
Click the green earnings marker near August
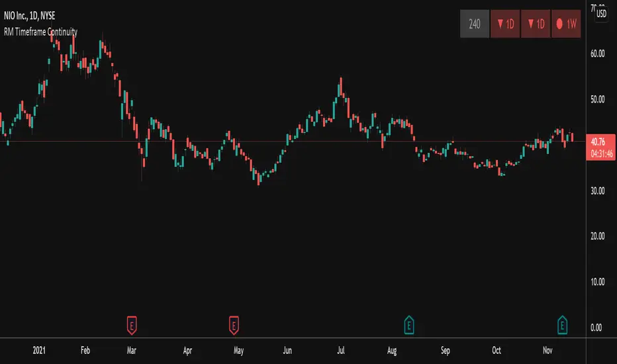409,325
